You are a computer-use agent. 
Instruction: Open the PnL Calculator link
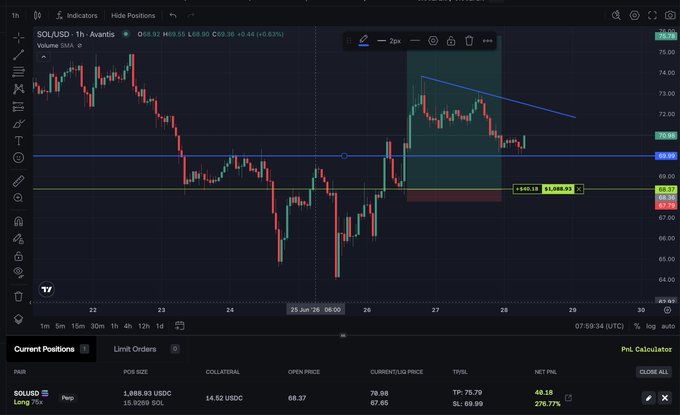[646, 350]
